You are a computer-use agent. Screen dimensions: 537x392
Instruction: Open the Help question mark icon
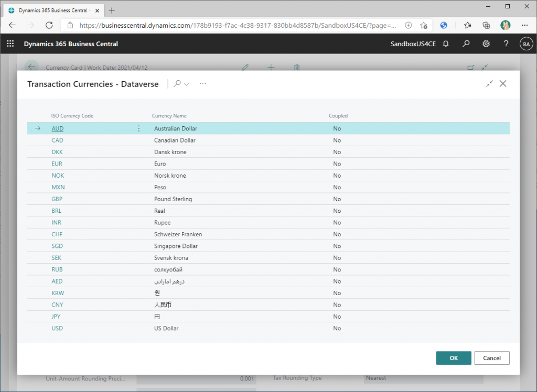pyautogui.click(x=506, y=44)
